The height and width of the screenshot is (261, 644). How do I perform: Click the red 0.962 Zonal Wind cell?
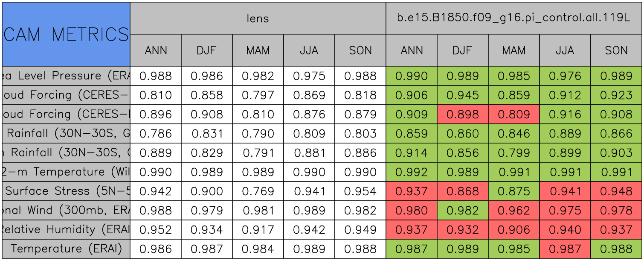coord(513,210)
